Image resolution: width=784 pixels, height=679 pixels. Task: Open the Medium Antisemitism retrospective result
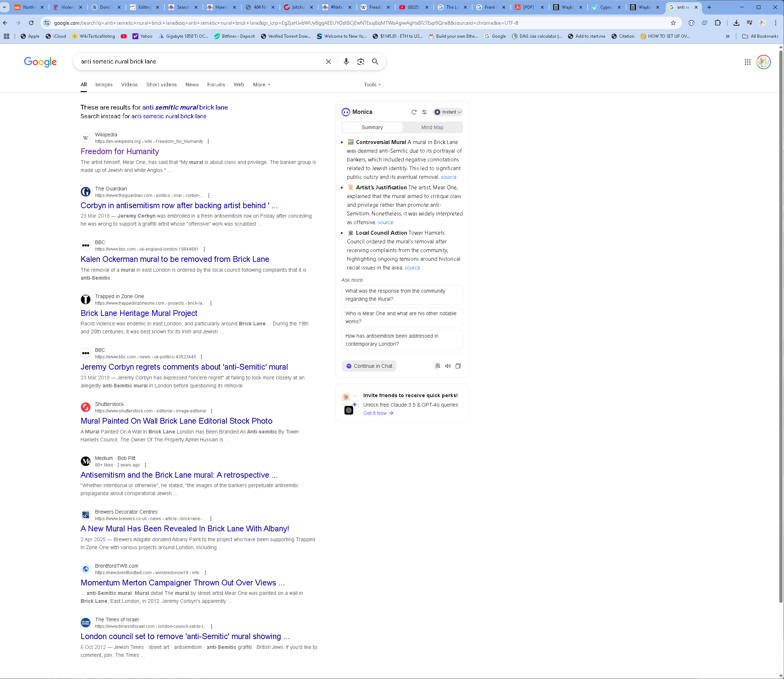(179, 475)
